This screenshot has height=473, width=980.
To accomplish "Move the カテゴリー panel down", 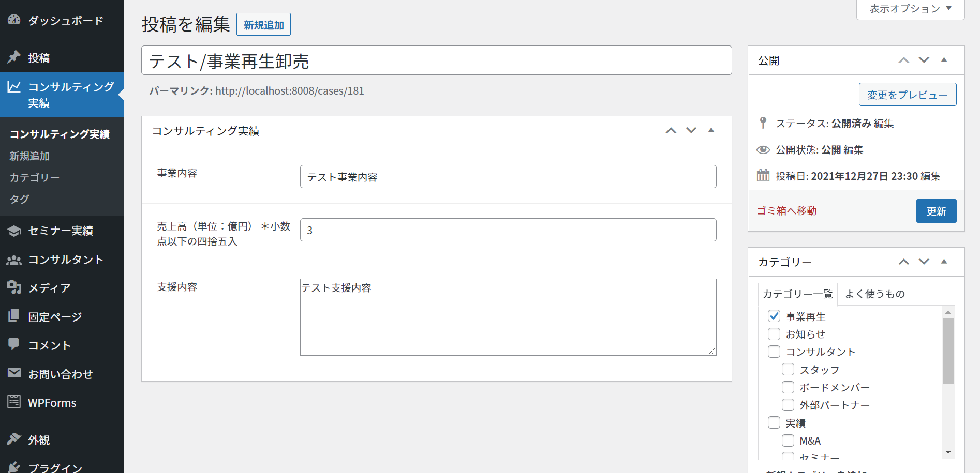I will pos(924,262).
